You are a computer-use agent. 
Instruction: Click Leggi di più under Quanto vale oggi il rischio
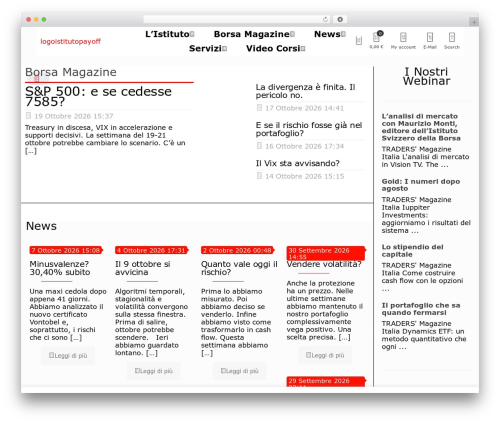[239, 371]
